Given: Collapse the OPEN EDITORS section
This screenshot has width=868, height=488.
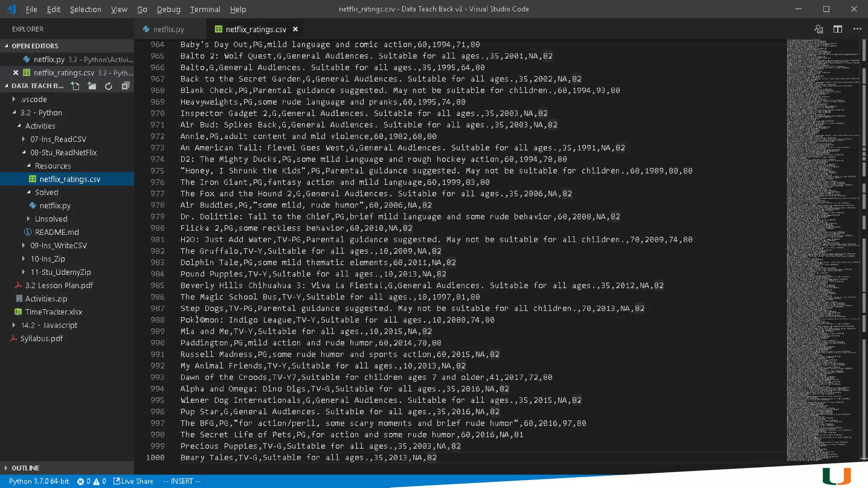Looking at the screenshot, I should pos(35,46).
